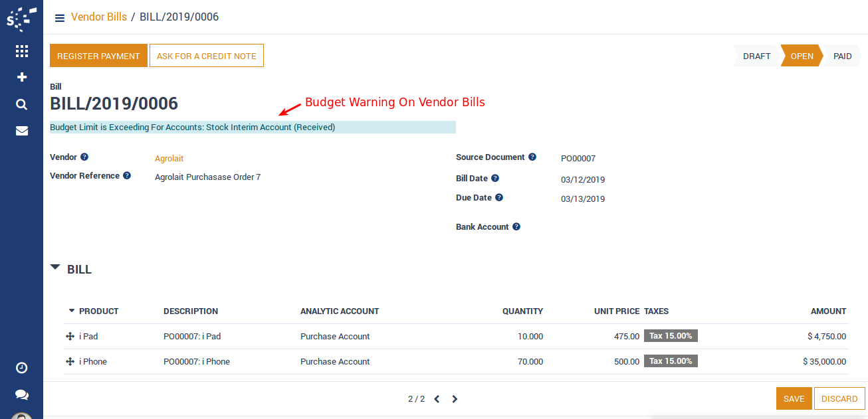Toggle sort arrow on PRODUCT column
Screen dimensions: 868x419
point(72,311)
